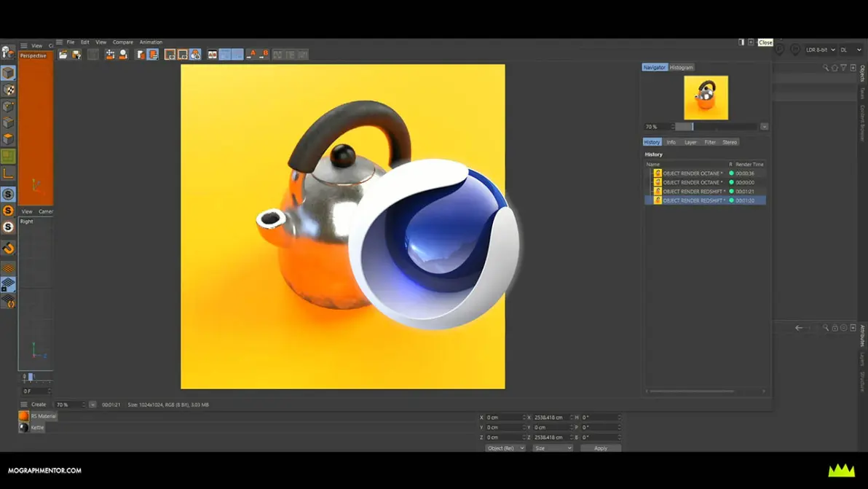Click the Objects panel home icon
868x489 pixels.
[835, 68]
